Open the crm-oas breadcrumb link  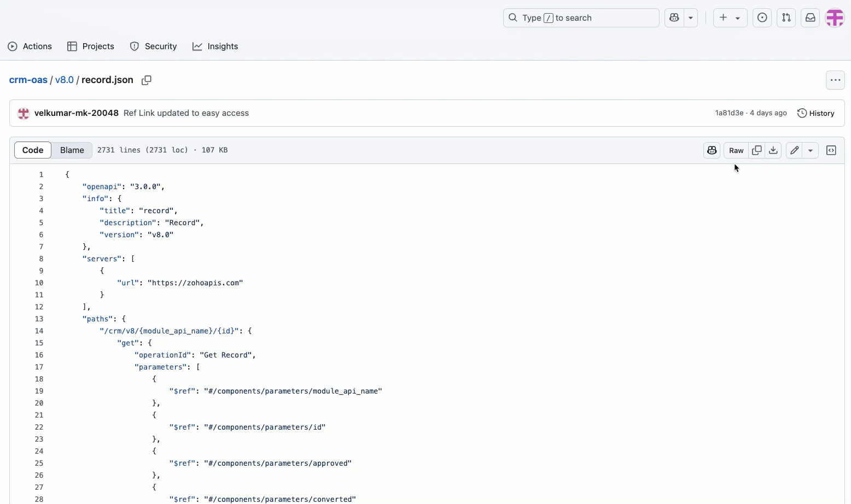click(x=28, y=80)
